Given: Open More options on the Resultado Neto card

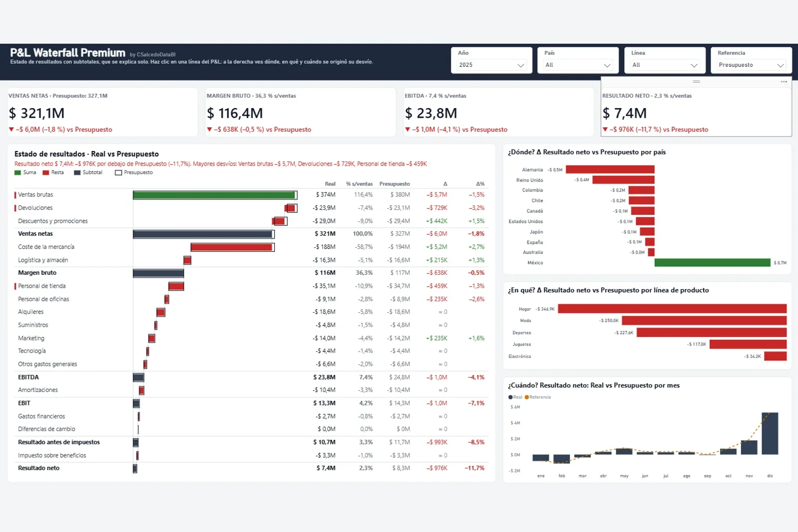Looking at the screenshot, I should [x=784, y=82].
